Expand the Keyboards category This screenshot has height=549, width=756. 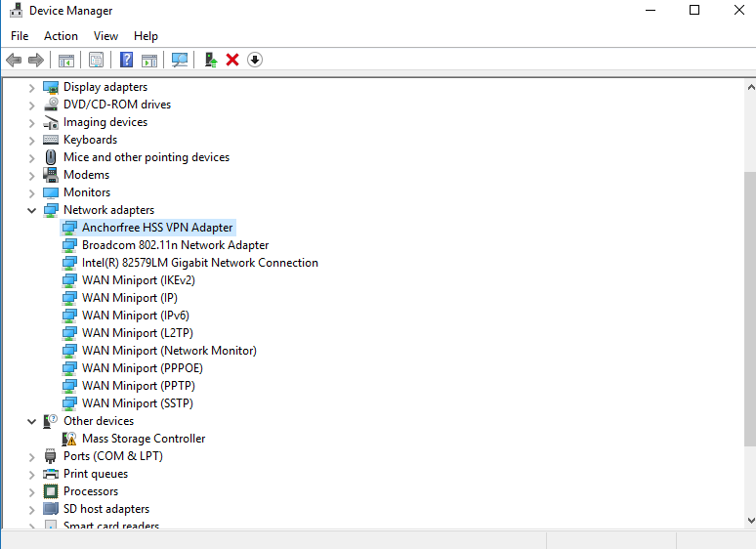click(x=32, y=140)
